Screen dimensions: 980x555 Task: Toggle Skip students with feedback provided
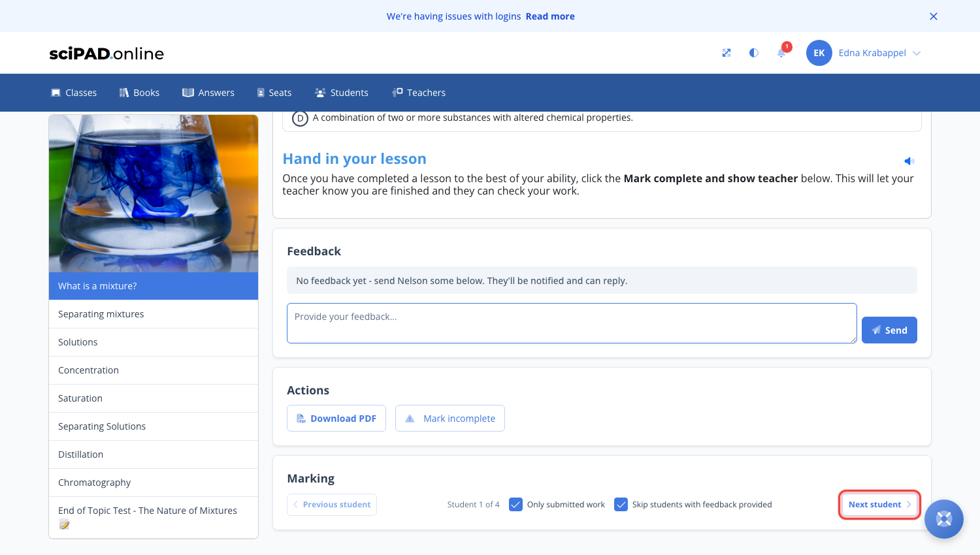tap(621, 505)
